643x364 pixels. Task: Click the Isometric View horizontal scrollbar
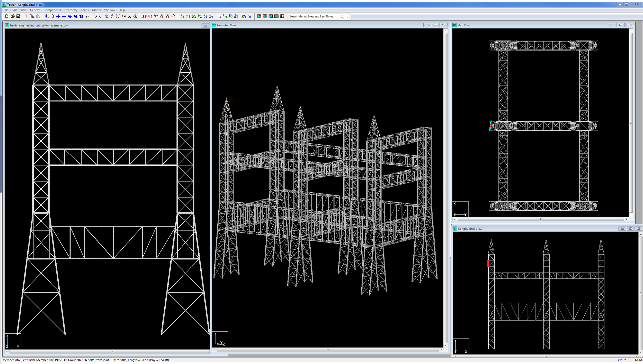click(327, 350)
